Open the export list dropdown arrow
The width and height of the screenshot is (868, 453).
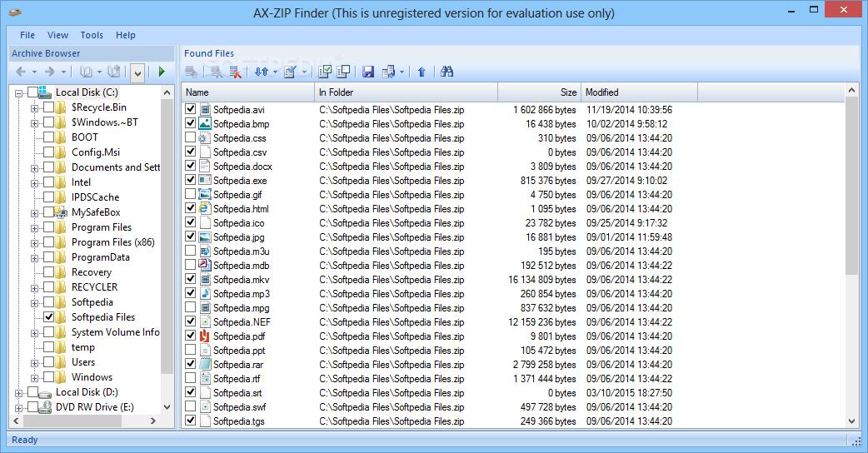(x=402, y=72)
